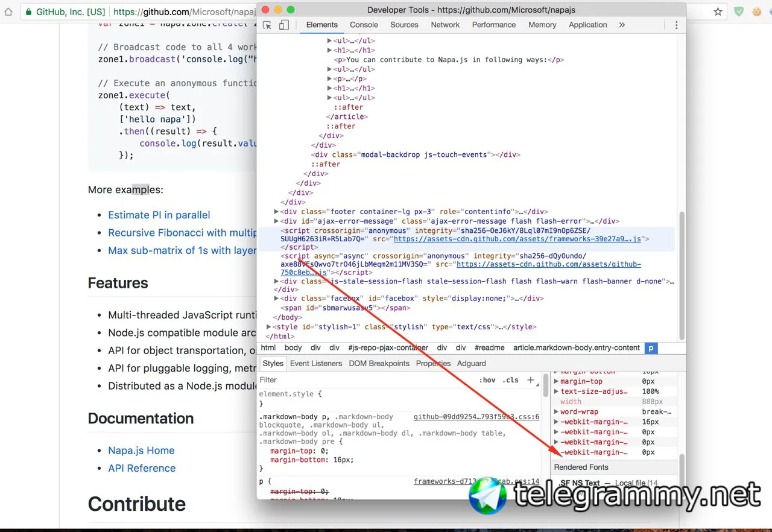Expand the facebox div node

point(277,299)
